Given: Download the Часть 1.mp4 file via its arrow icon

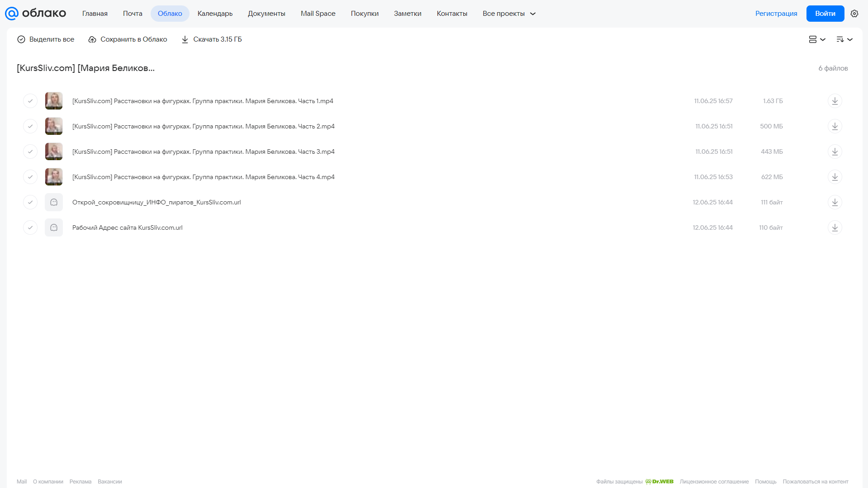Looking at the screenshot, I should [835, 101].
